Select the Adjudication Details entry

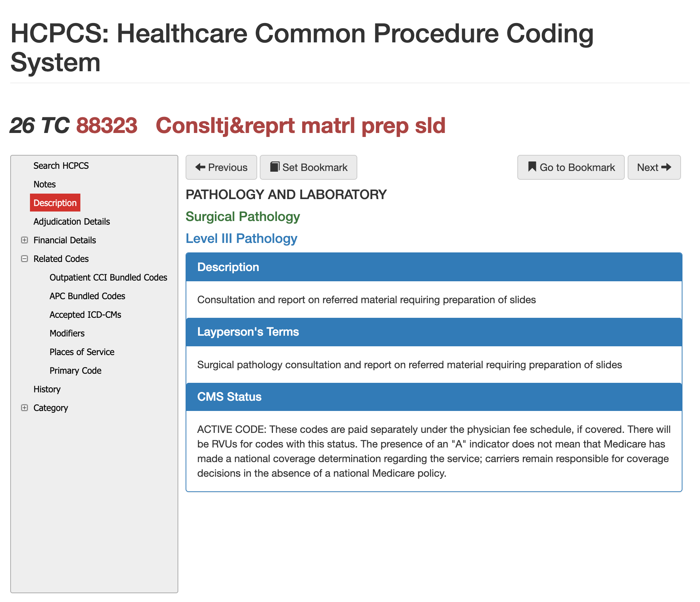71,221
